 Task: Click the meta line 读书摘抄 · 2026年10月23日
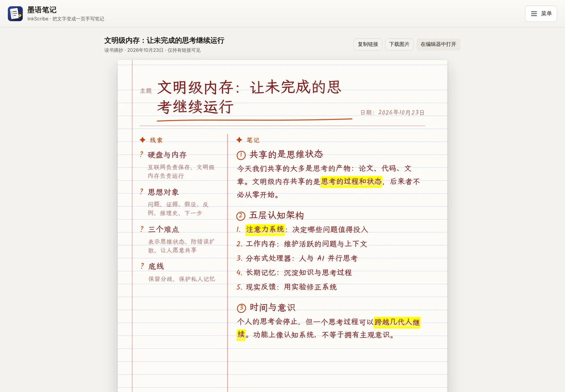click(x=134, y=50)
